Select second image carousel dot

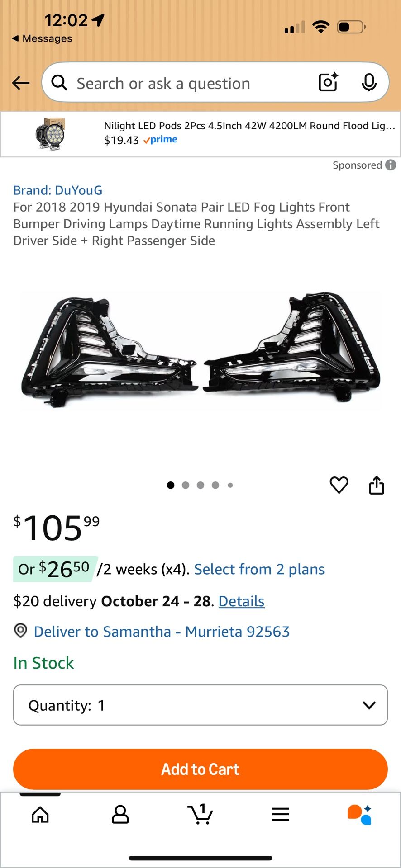pos(186,485)
